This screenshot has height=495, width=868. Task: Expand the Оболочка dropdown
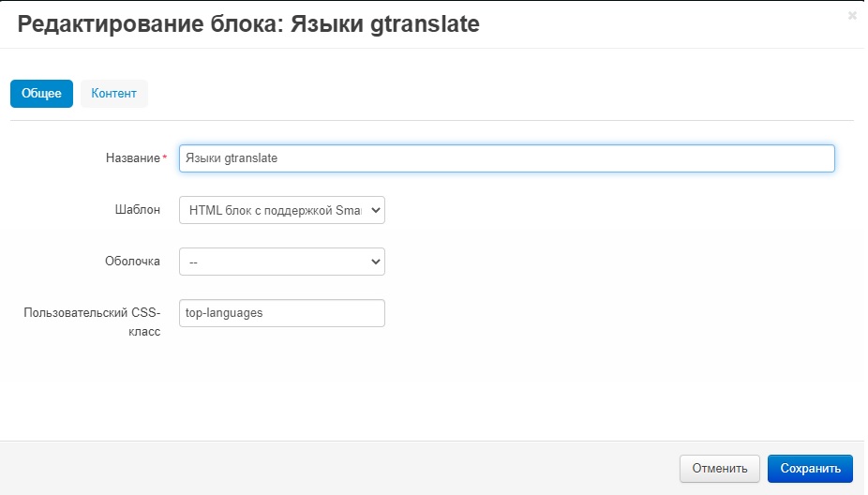click(x=281, y=262)
